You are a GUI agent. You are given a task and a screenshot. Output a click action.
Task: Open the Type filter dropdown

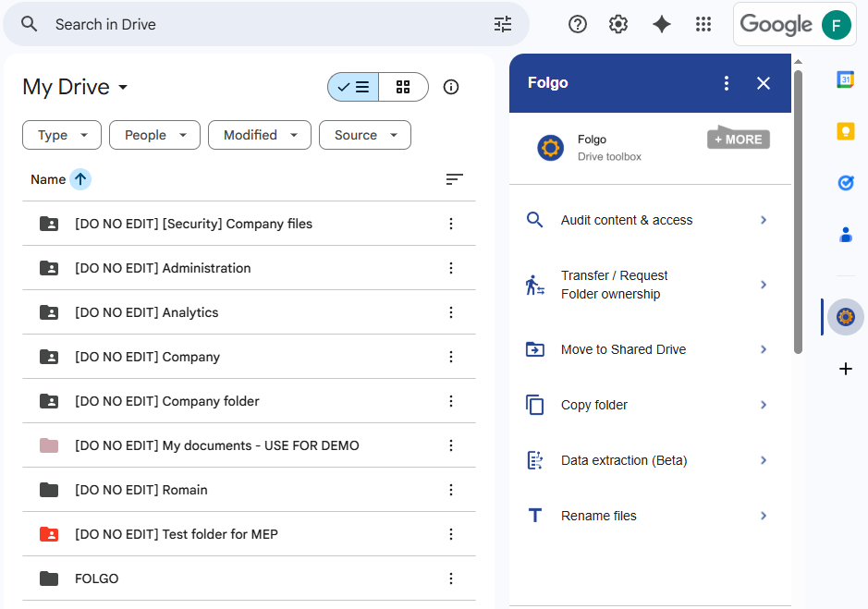click(62, 135)
